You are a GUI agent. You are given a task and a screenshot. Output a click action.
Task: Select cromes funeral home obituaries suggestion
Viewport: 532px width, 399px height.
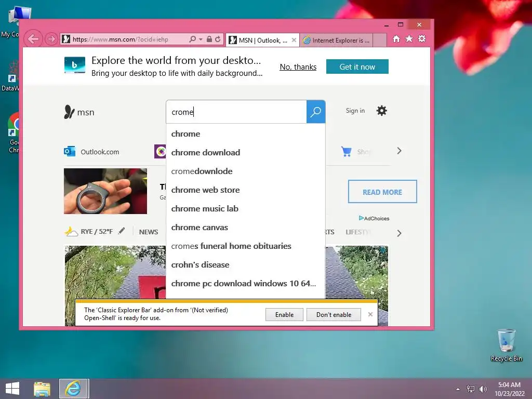click(246, 246)
